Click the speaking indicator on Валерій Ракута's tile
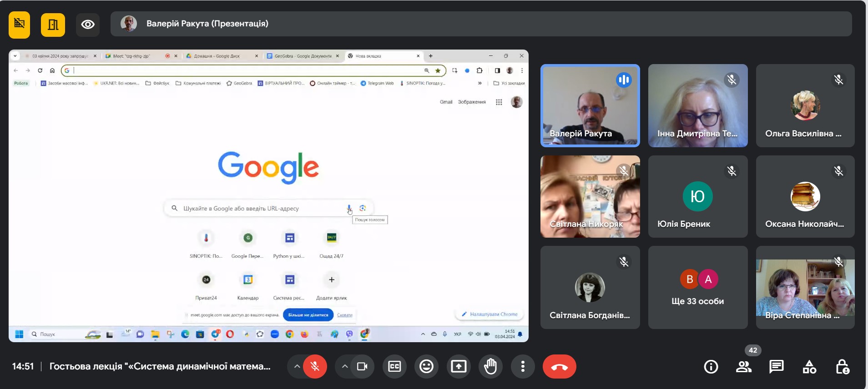This screenshot has height=389, width=868. (624, 80)
